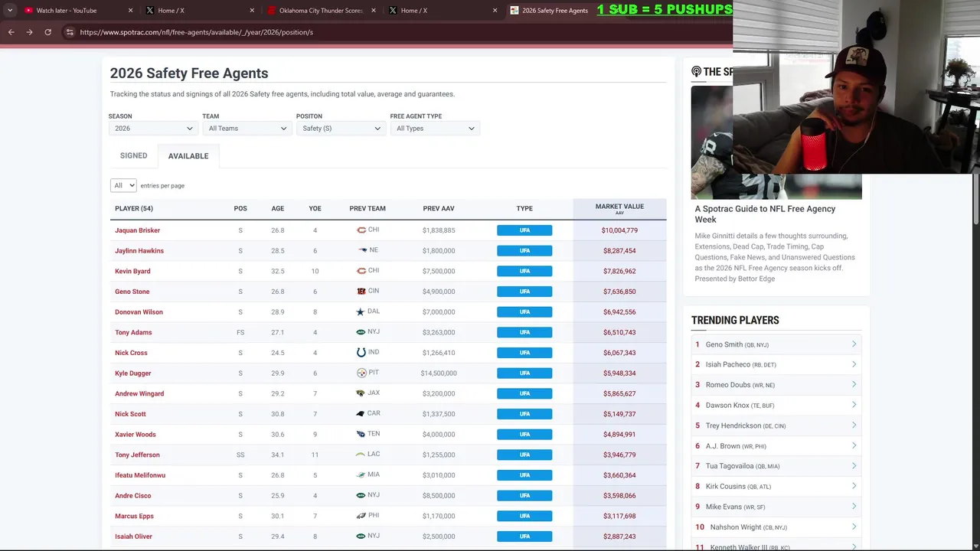This screenshot has height=551, width=980.
Task: Click UFA button in Jaquan Brisker row
Action: [x=524, y=230]
